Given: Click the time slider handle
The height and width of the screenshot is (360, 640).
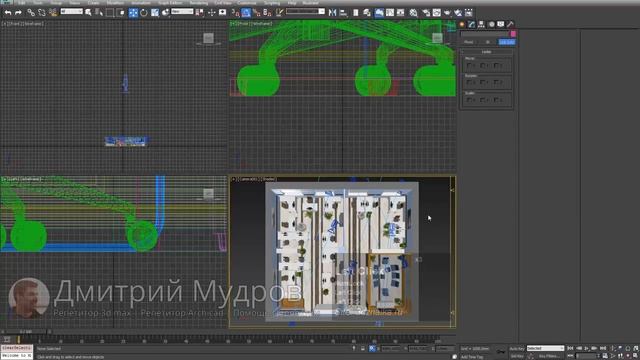Looking at the screenshot, I should 26,331.
